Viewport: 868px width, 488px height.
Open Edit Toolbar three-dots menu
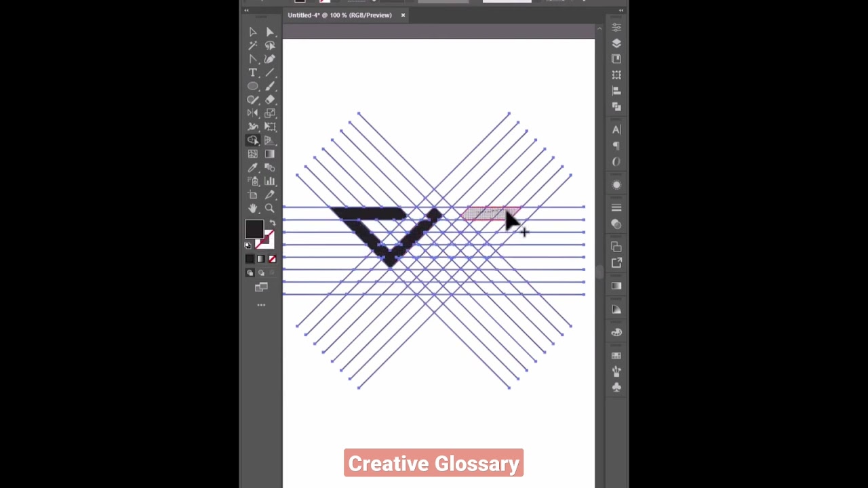pyautogui.click(x=261, y=305)
